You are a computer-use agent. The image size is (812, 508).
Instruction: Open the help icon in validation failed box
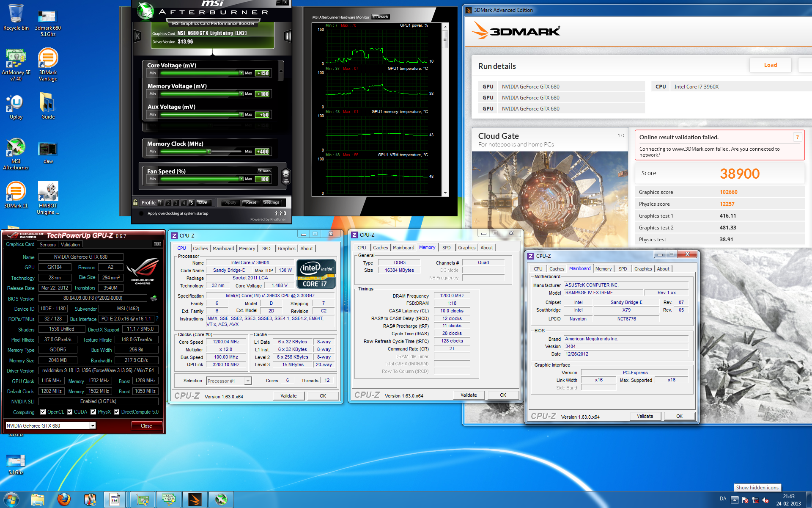[797, 137]
